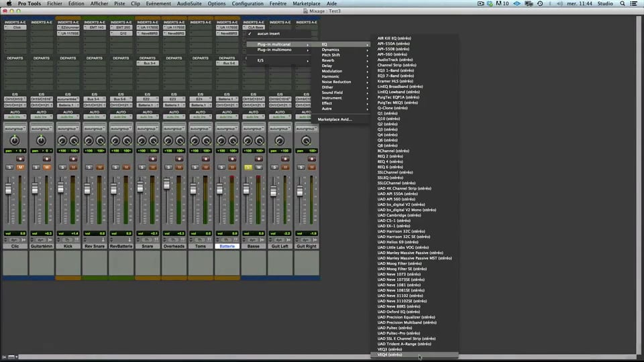Open the Piste menu
The height and width of the screenshot is (362, 644).
click(x=119, y=3)
